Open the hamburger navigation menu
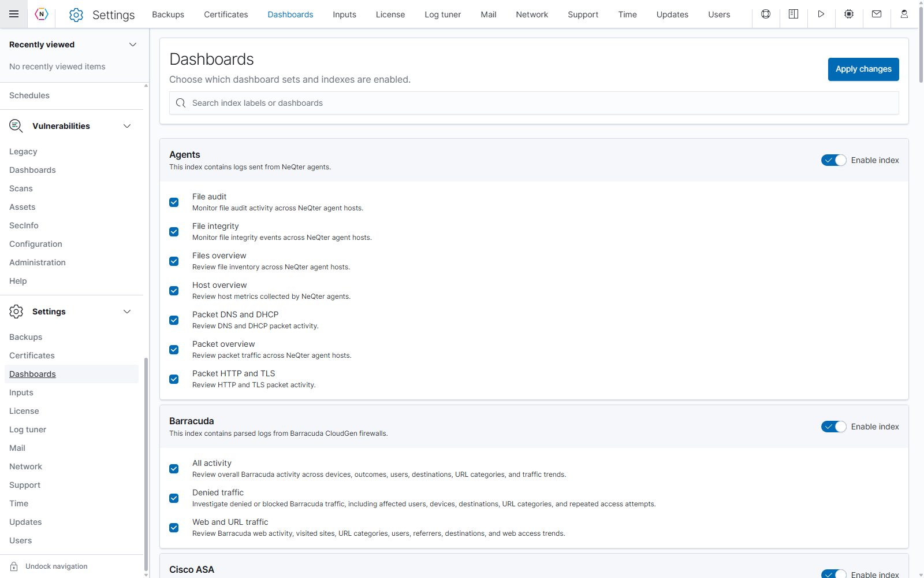The width and height of the screenshot is (924, 578). pos(14,14)
